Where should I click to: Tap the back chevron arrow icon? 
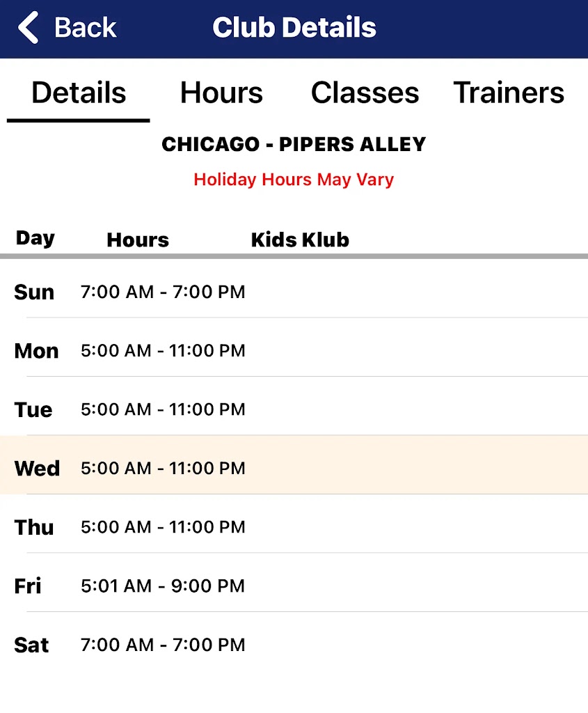click(29, 29)
